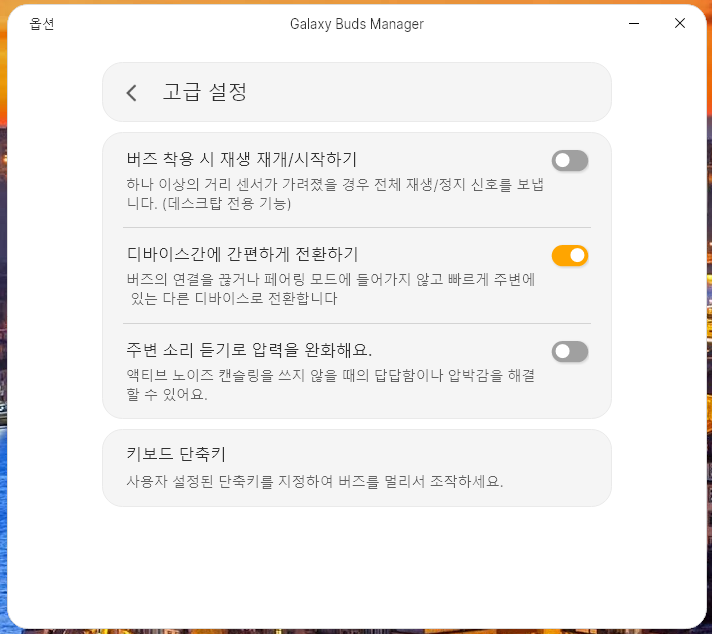The image size is (712, 634).
Task: Click the 버즈의 연결을 끊거나 description text
Action: (x=331, y=289)
